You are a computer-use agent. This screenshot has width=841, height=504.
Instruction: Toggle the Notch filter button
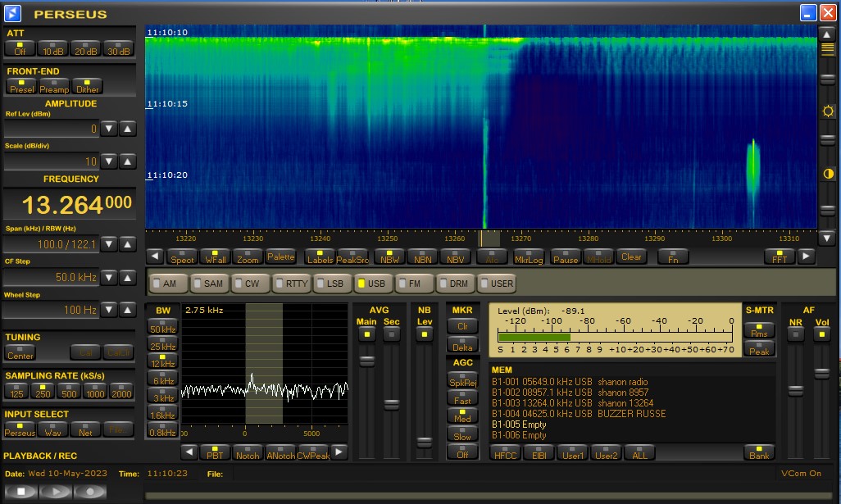[248, 452]
